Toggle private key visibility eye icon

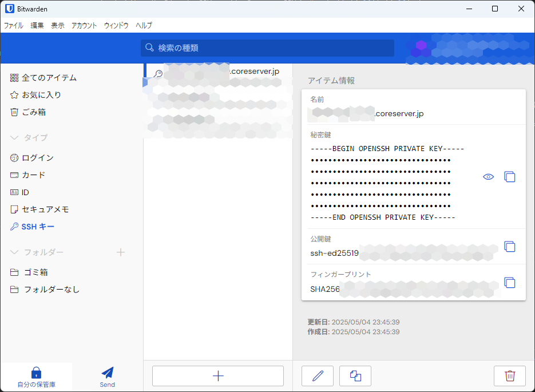pyautogui.click(x=488, y=177)
